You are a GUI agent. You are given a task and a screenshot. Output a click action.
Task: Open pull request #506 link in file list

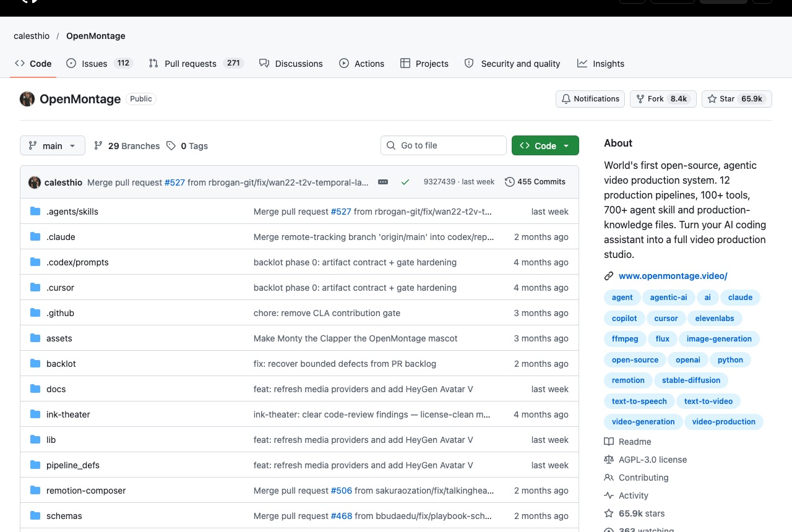coord(342,491)
